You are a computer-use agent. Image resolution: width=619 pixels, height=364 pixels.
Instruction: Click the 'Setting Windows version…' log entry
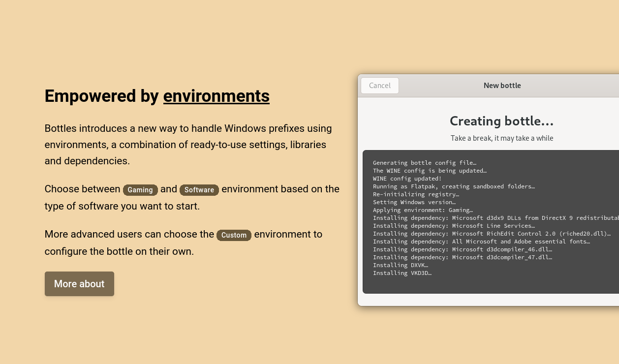pyautogui.click(x=414, y=202)
